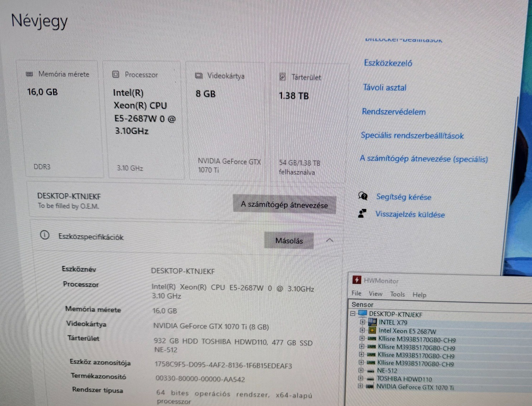Open the View menu in HWMonitor
The image size is (532, 406).
point(375,293)
